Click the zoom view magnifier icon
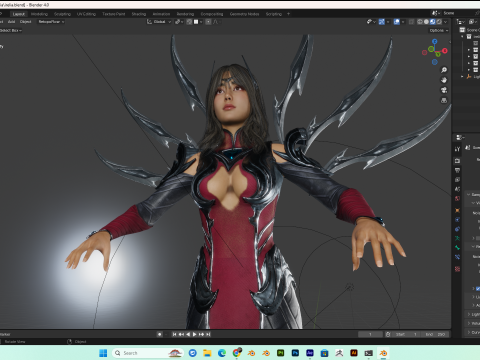The image size is (480, 360). [x=444, y=70]
